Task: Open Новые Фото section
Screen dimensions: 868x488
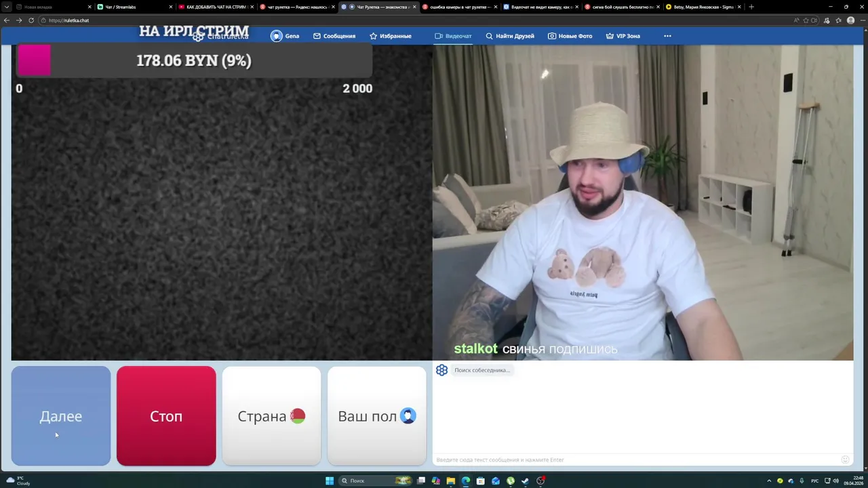Action: tap(570, 36)
